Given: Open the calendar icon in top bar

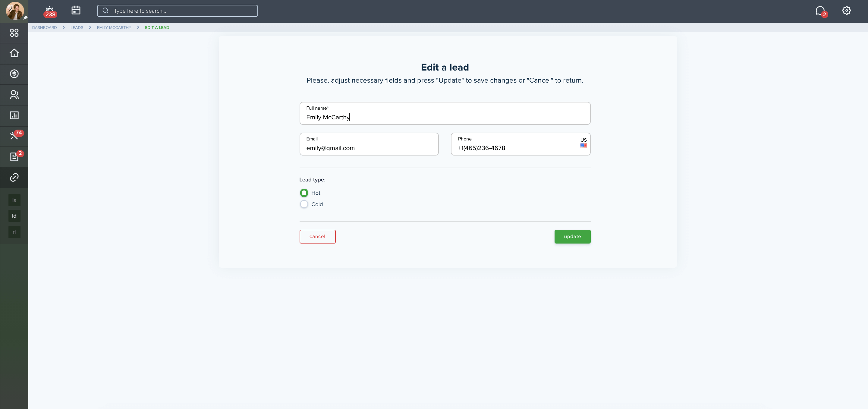Looking at the screenshot, I should click(76, 11).
